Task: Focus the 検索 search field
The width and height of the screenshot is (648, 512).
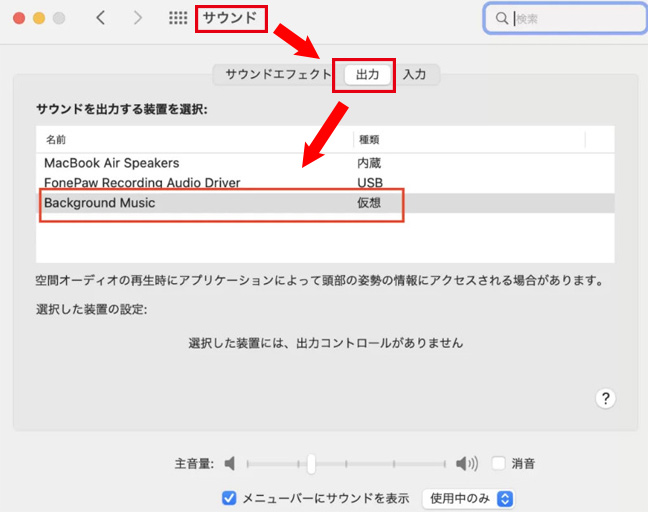Action: click(x=565, y=18)
